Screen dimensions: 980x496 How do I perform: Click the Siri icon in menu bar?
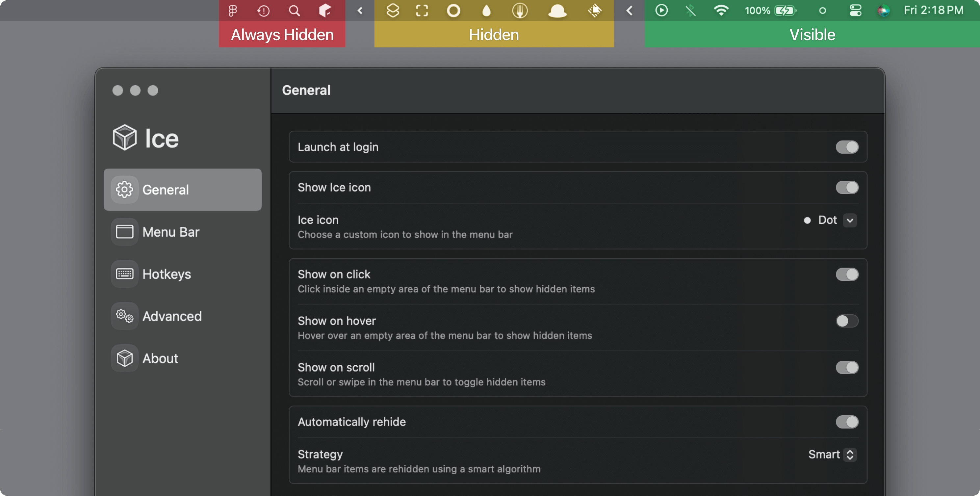(883, 11)
